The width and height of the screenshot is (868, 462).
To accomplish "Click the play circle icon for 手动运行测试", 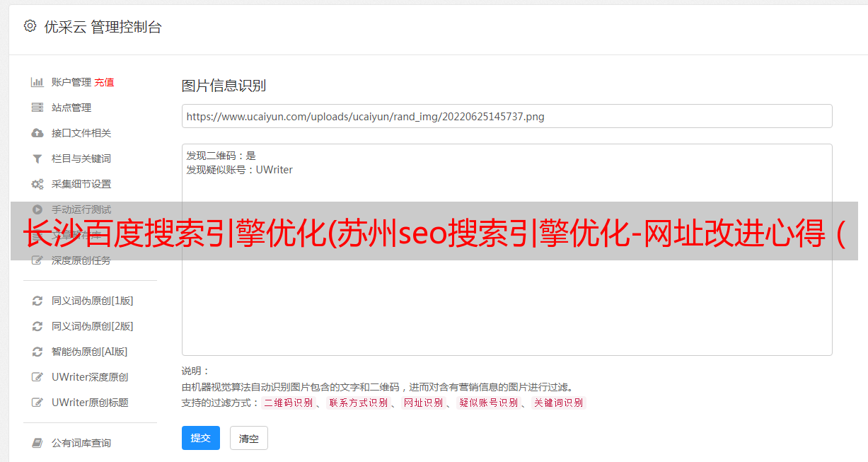I will click(37, 209).
